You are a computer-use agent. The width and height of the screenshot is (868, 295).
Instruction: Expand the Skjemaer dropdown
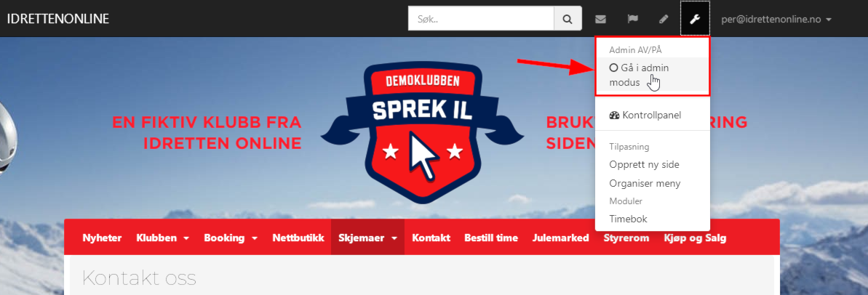click(x=367, y=238)
